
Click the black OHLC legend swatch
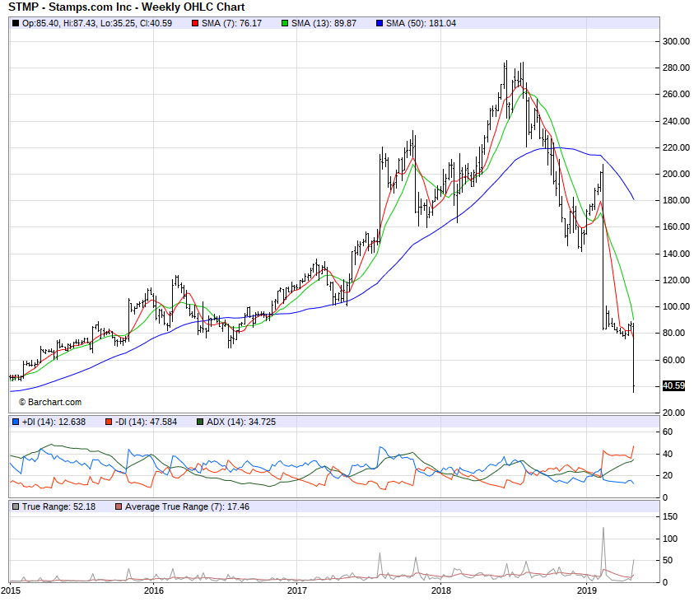16,23
